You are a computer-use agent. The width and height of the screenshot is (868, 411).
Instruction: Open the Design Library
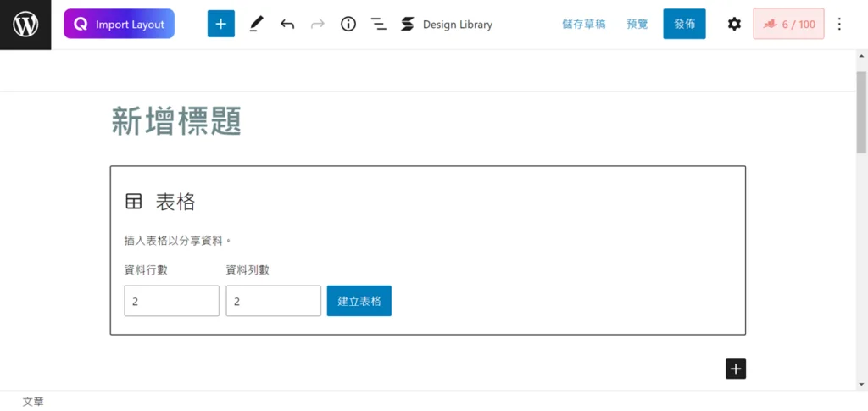coord(446,25)
